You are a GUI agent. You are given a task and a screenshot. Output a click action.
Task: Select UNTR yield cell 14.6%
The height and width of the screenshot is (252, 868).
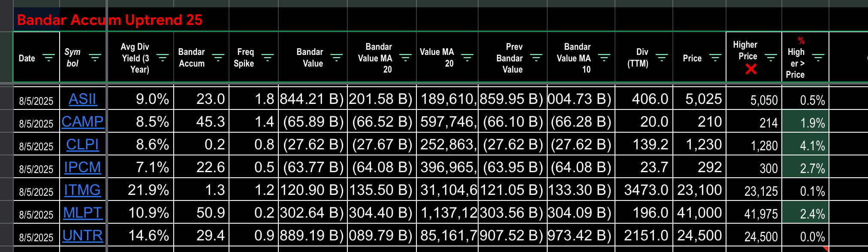point(140,235)
